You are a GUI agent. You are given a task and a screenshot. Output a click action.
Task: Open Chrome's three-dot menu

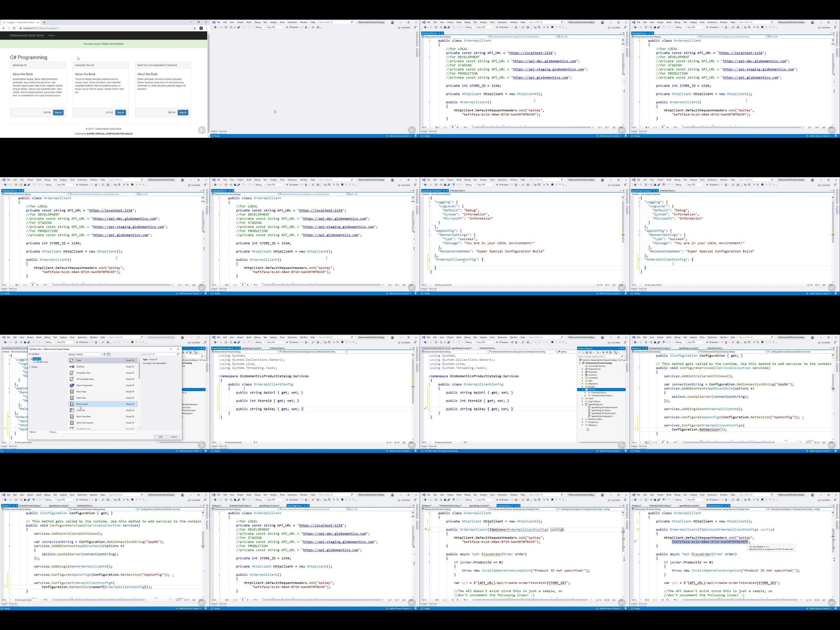[x=206, y=28]
